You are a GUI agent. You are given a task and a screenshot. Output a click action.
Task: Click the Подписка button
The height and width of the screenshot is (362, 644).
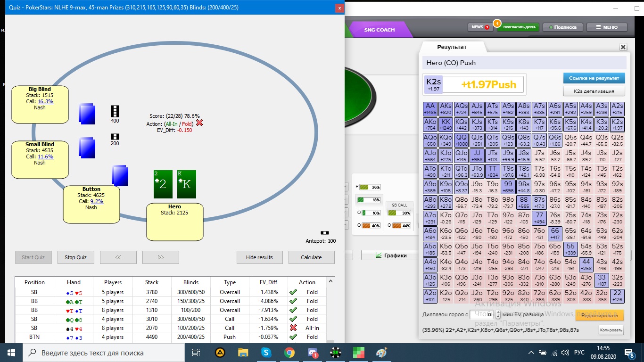click(562, 27)
